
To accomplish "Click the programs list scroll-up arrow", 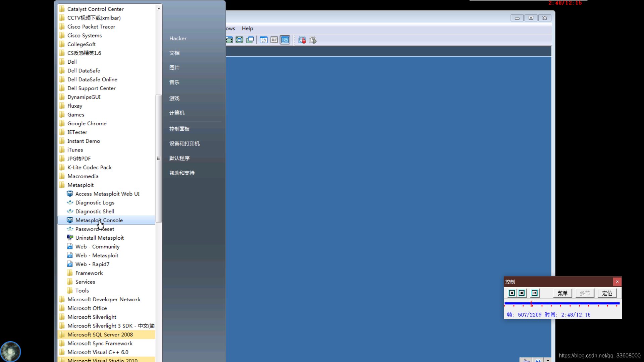I will point(159,8).
